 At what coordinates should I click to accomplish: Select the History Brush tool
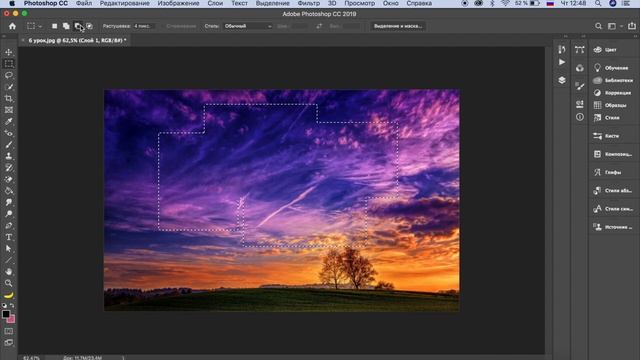(x=9, y=168)
